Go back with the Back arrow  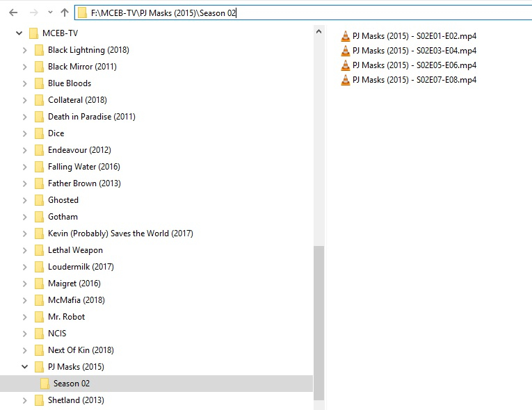(13, 13)
